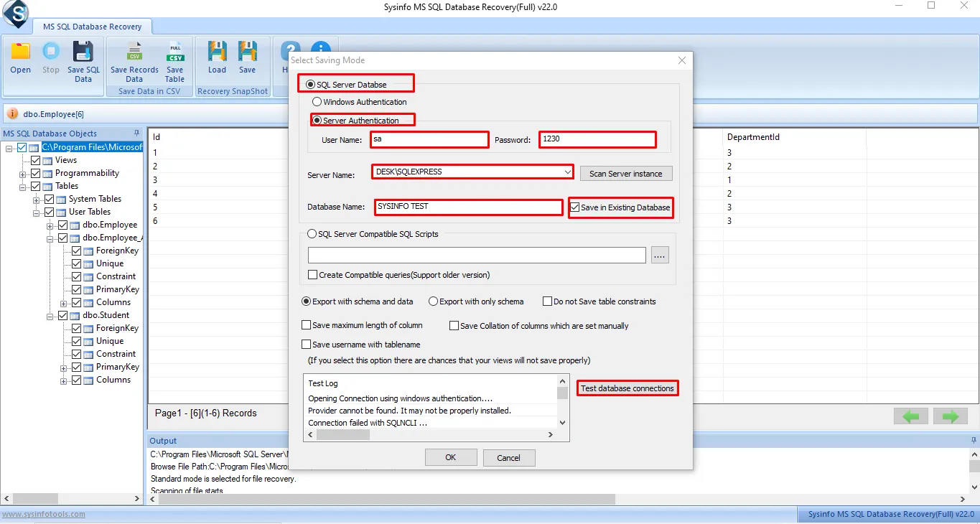Go to next page with green right arrow

[x=951, y=416]
